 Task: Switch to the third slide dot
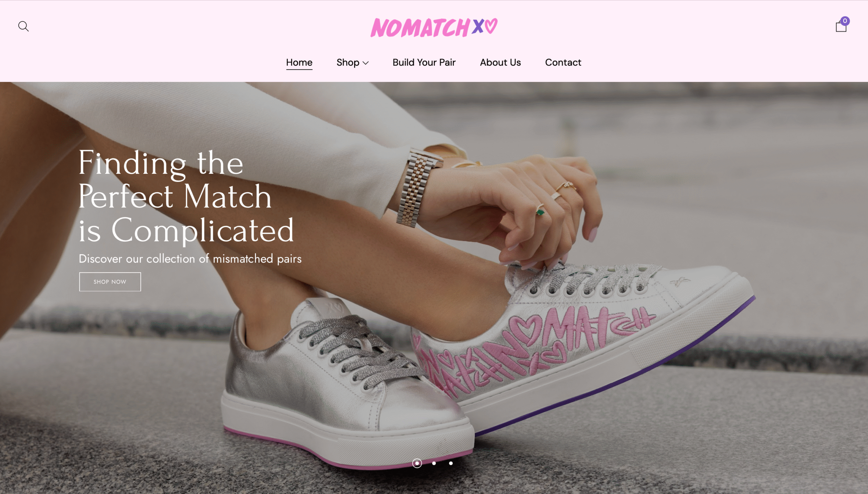[451, 463]
